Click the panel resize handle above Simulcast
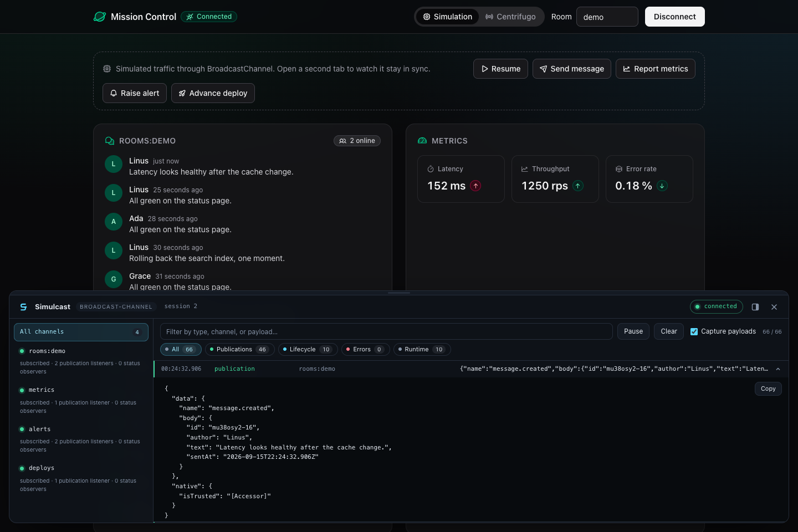This screenshot has height=532, width=798. (x=399, y=293)
